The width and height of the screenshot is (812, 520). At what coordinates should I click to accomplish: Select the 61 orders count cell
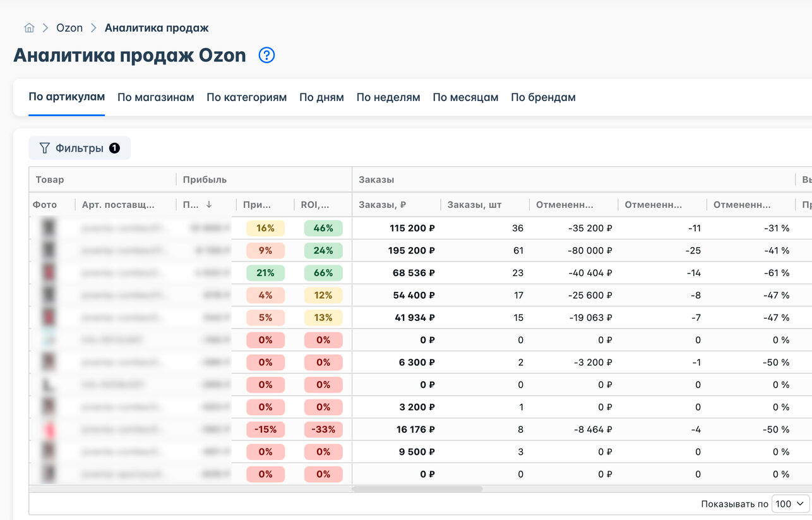pyautogui.click(x=485, y=251)
